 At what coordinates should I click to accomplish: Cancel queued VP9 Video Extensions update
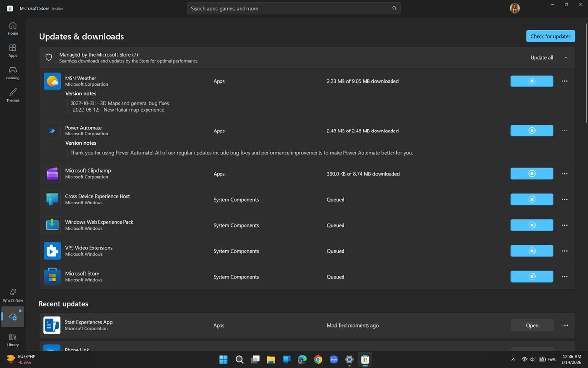pos(532,251)
